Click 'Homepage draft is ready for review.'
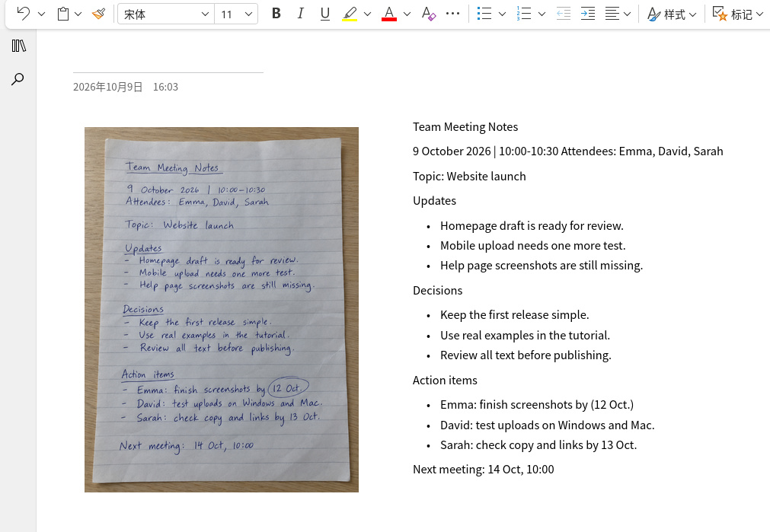 (x=532, y=226)
